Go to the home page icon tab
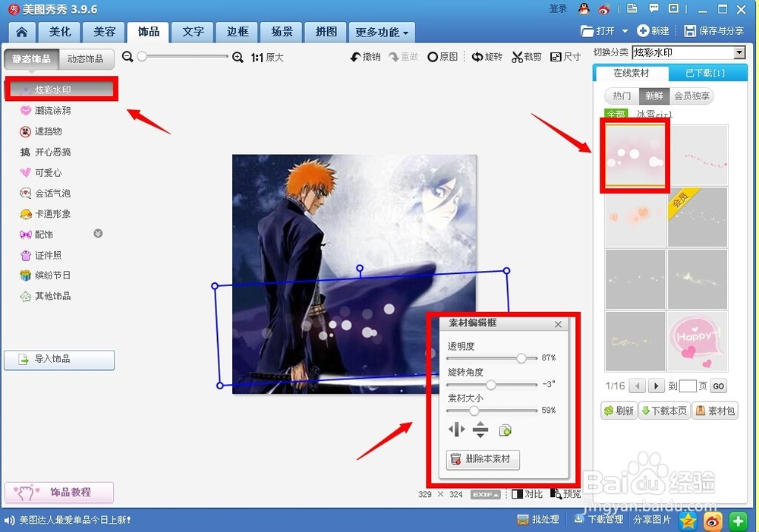This screenshot has height=532, width=759. click(x=22, y=33)
